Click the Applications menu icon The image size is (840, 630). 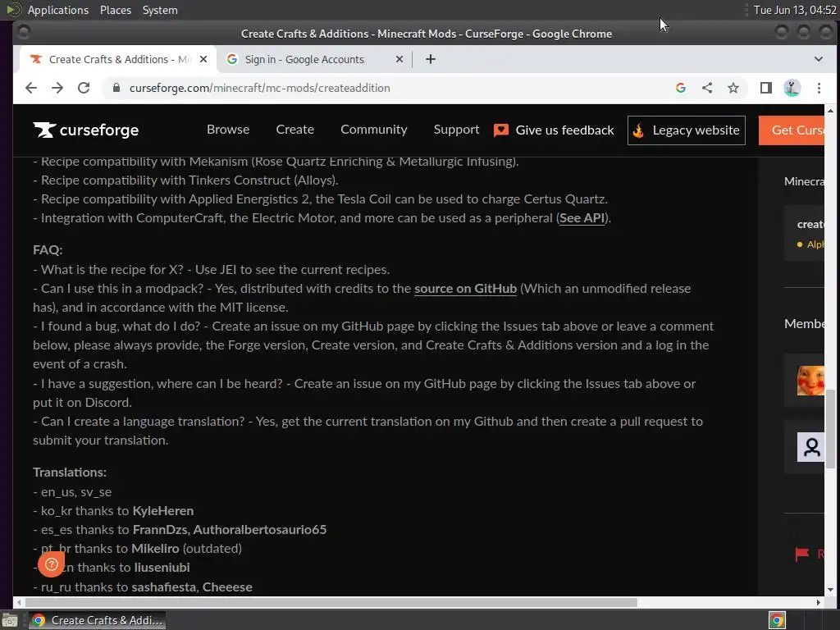(13, 10)
